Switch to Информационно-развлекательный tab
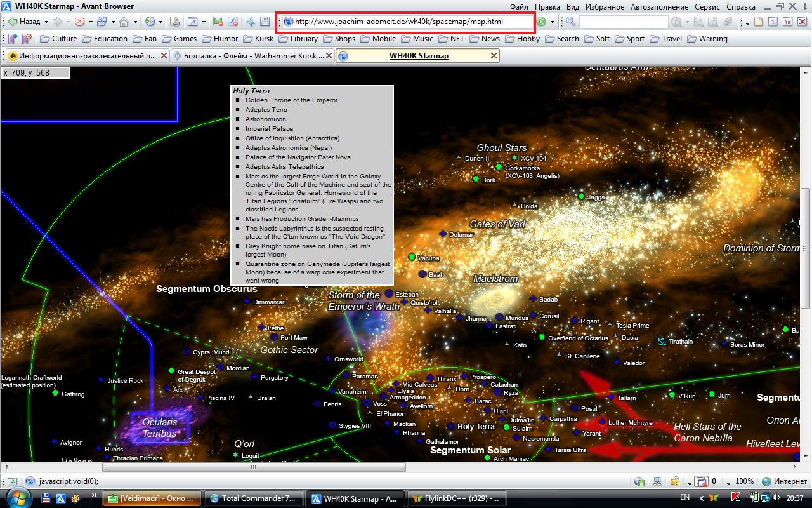This screenshot has height=508, width=812. (x=86, y=56)
